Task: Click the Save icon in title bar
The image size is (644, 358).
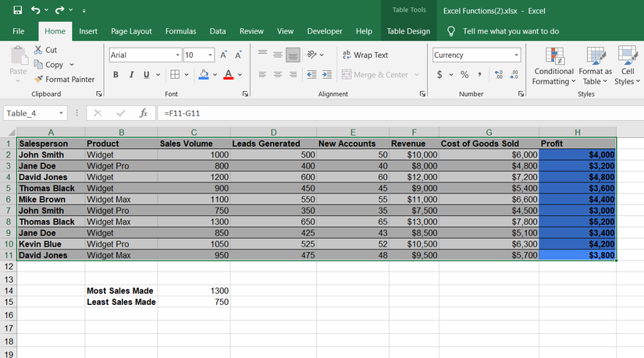Action: coord(18,11)
